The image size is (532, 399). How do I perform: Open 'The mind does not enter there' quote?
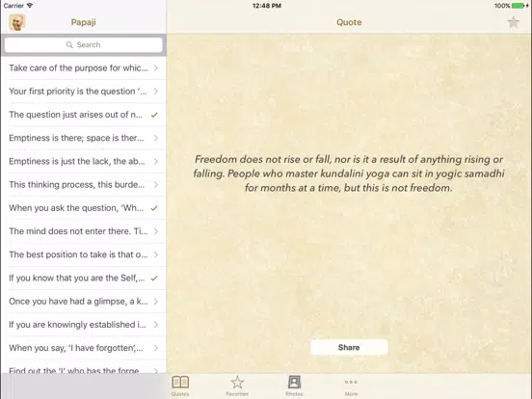(x=84, y=231)
